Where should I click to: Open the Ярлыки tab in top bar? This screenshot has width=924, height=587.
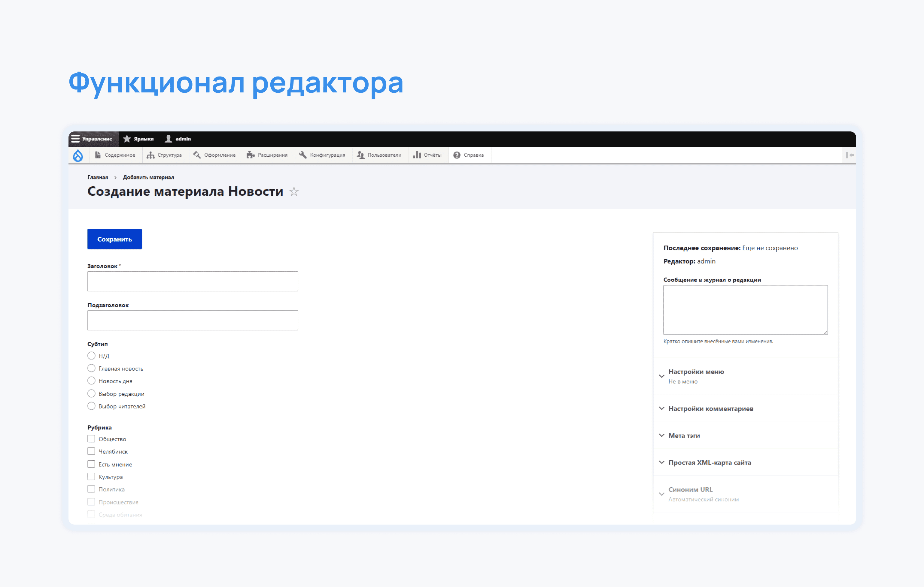tap(138, 139)
